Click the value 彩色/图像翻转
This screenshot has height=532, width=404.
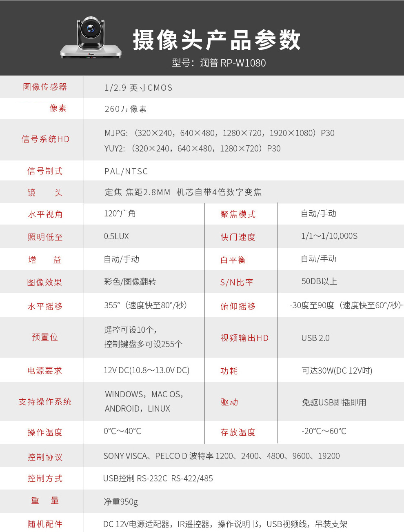point(130,282)
